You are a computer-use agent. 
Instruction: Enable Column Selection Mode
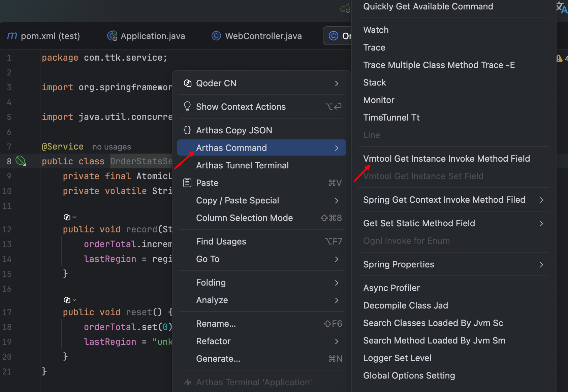point(261,218)
